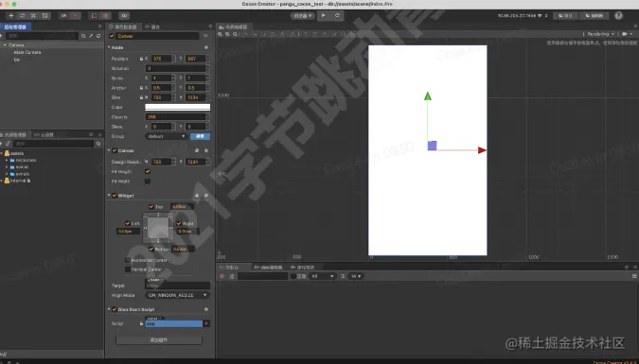Open the Dino Start Script gear menu

(206, 309)
